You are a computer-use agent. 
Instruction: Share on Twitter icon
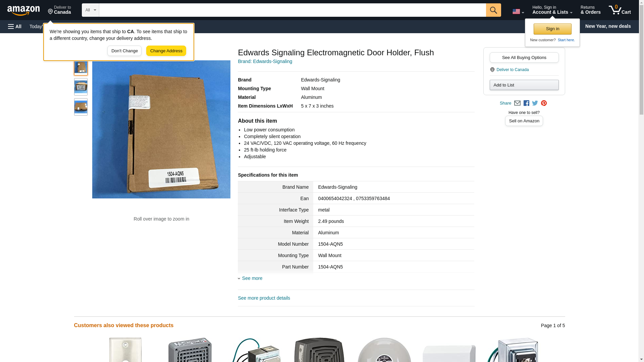(x=535, y=103)
